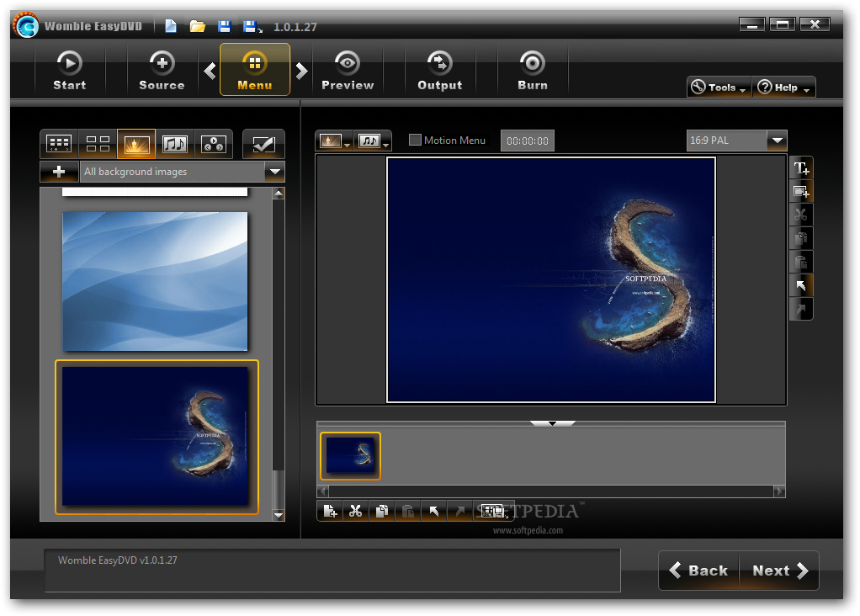The height and width of the screenshot is (616, 860).
Task: Click the paste icon in side toolbar
Action: coord(801,263)
